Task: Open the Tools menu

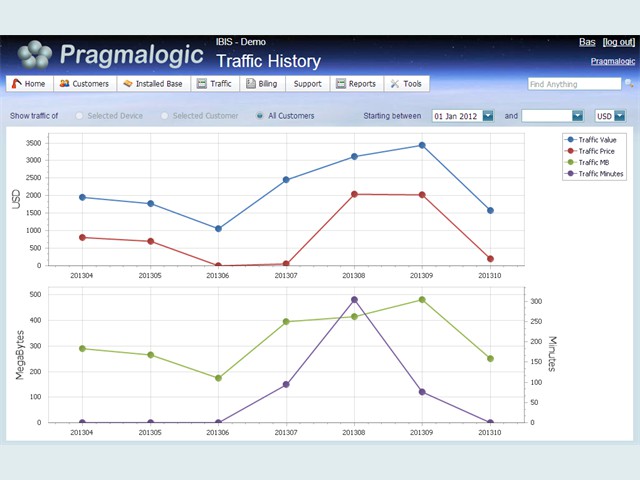Action: 407,84
